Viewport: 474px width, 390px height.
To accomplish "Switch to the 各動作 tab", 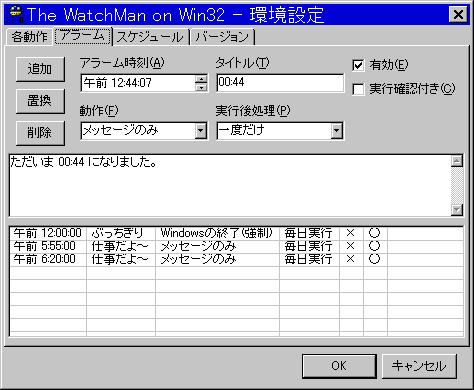I will coord(30,37).
